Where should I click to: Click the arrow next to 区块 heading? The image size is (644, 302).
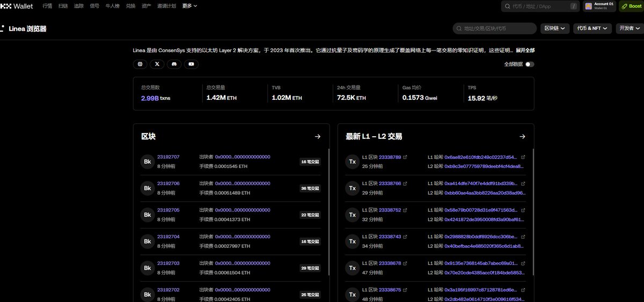coord(318,137)
